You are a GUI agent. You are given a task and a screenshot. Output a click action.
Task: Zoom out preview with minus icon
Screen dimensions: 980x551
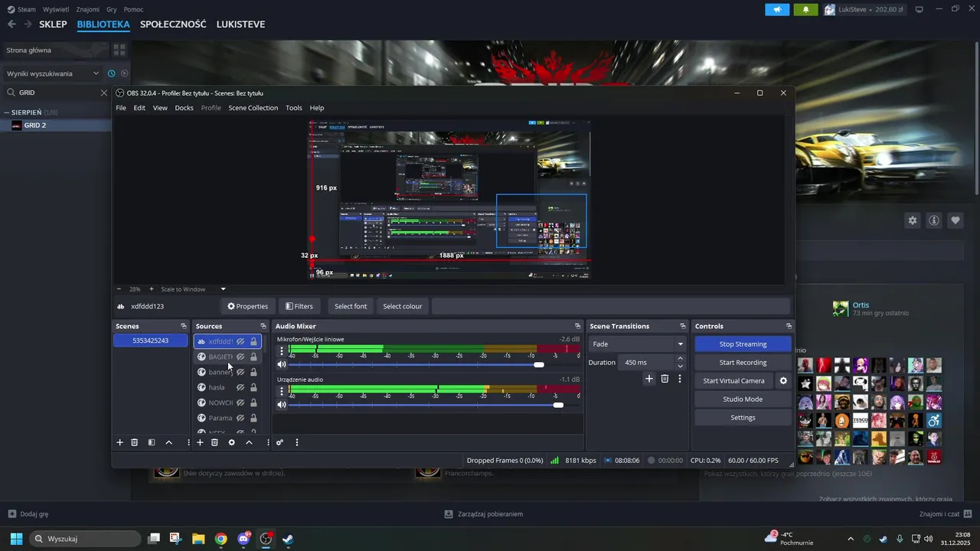(119, 289)
